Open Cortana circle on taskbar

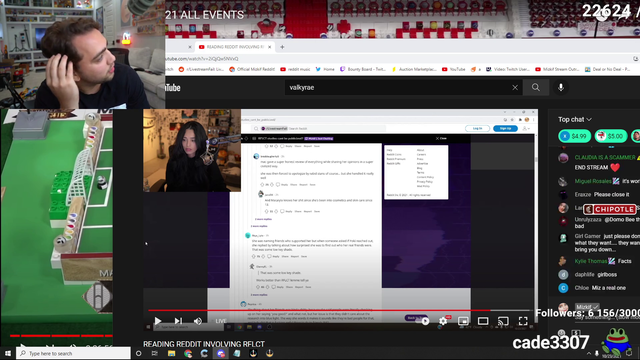coord(138,353)
